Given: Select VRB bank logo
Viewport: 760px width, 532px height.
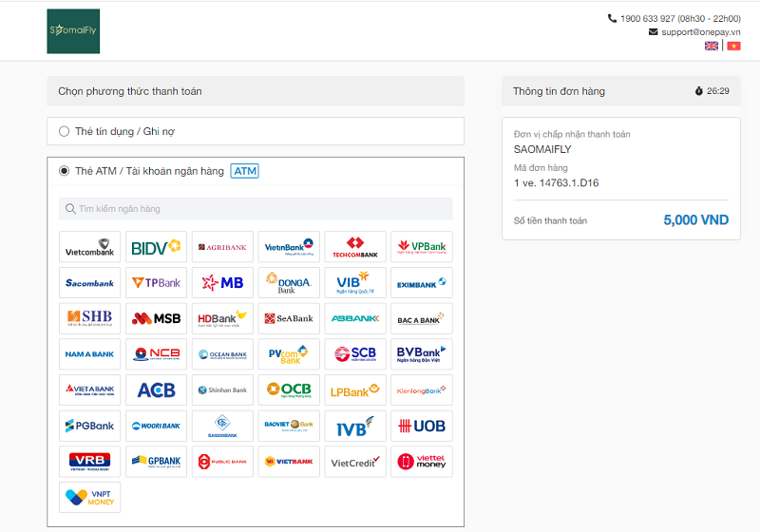Looking at the screenshot, I should (89, 462).
